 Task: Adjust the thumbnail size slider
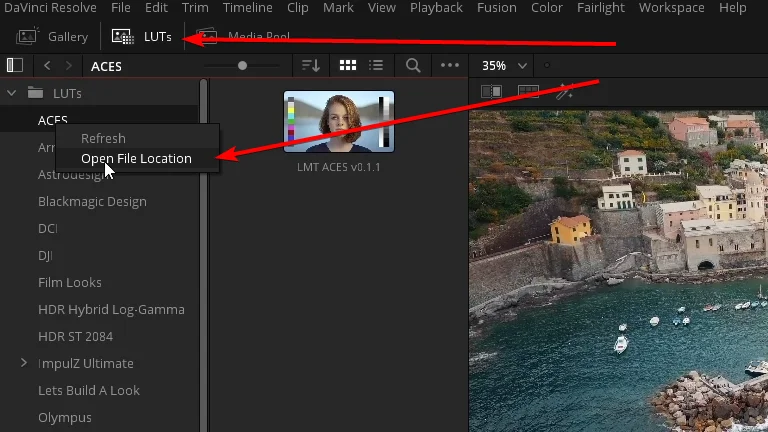(242, 66)
